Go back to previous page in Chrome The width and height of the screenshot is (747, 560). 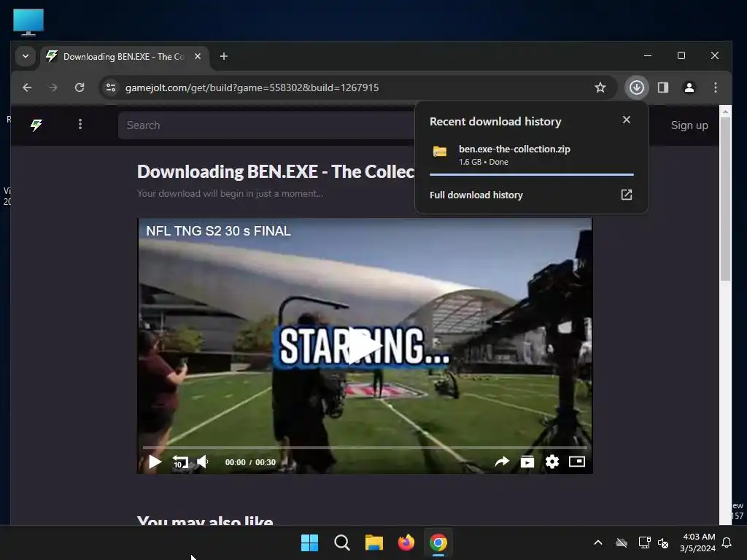click(x=27, y=87)
